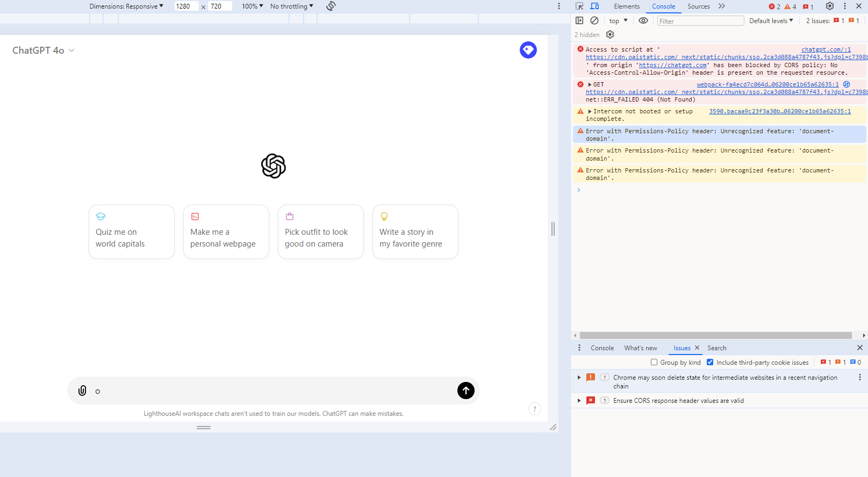Screen dimensions: 868x477
Task: Create a live expression with the eye icon
Action: pos(643,20)
